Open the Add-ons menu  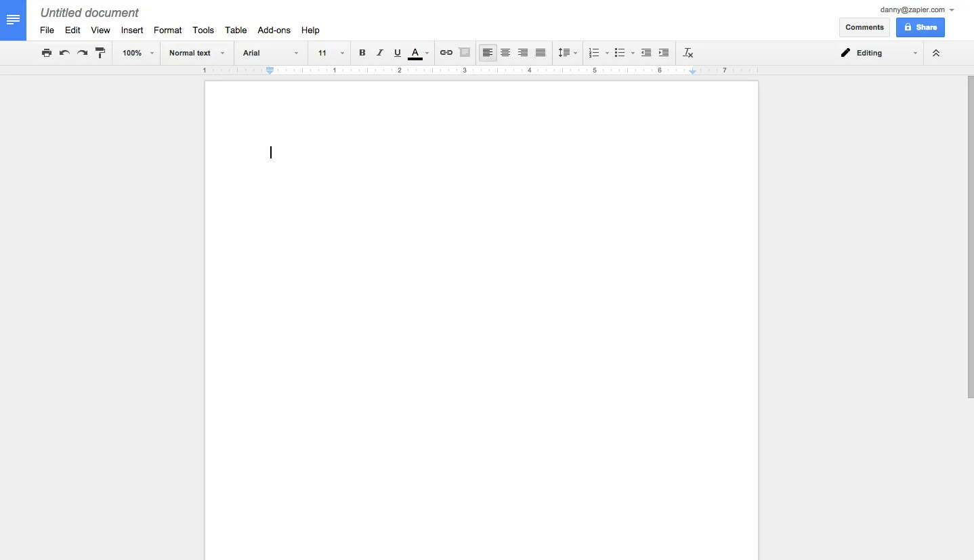point(274,30)
